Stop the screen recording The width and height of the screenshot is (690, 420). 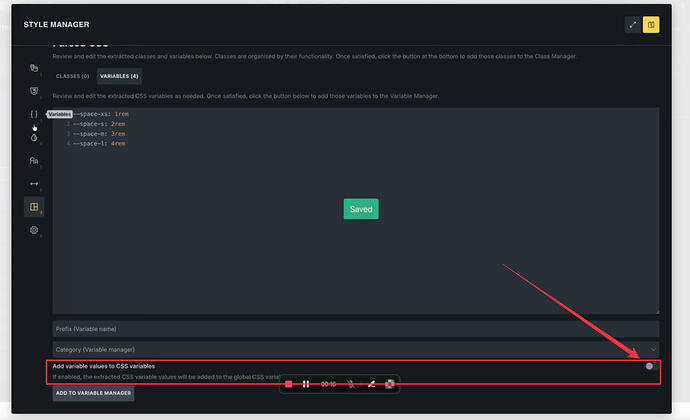(289, 384)
